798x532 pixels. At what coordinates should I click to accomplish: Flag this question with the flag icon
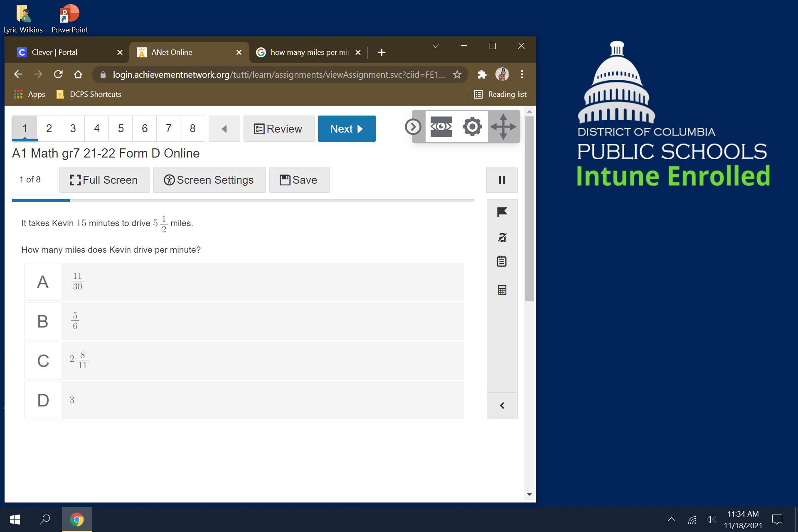502,212
